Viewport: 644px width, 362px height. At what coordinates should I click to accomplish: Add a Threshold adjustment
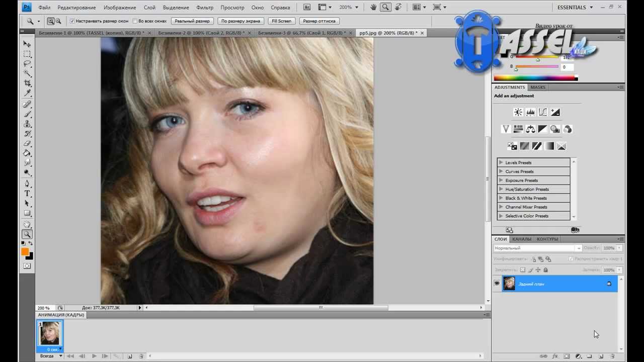537,146
